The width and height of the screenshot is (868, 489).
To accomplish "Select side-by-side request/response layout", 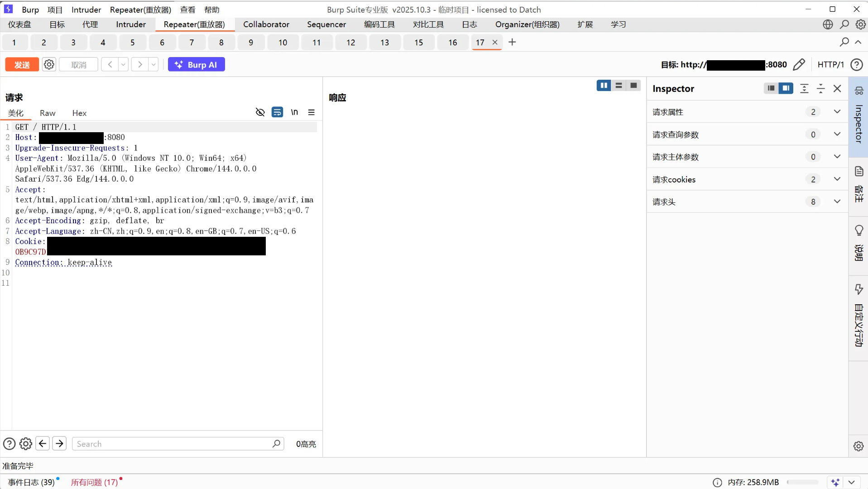I will (604, 85).
